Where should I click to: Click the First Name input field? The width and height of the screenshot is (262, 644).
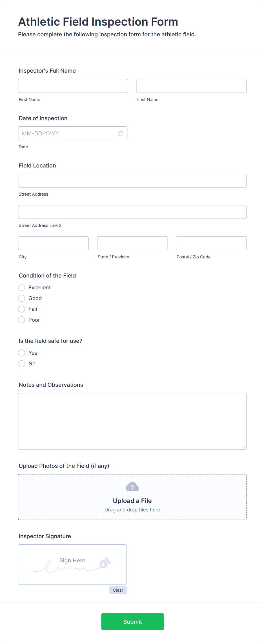[x=73, y=86]
